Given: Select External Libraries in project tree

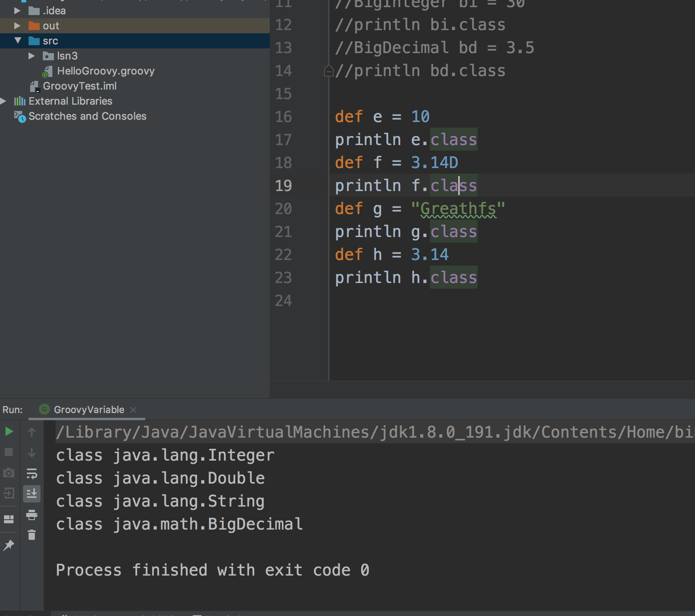Looking at the screenshot, I should [70, 101].
